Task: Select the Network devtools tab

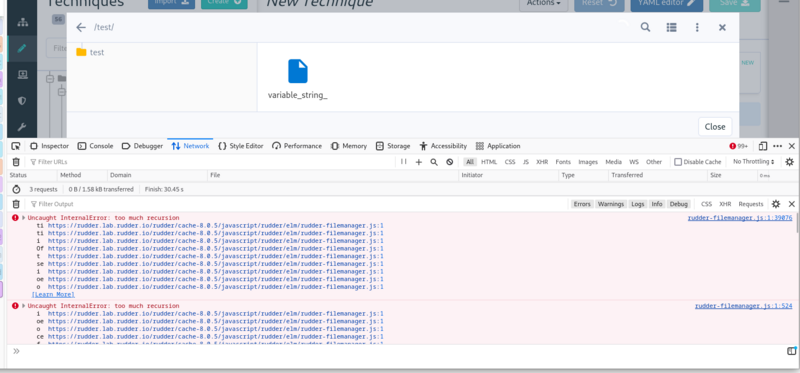Action: 190,146
